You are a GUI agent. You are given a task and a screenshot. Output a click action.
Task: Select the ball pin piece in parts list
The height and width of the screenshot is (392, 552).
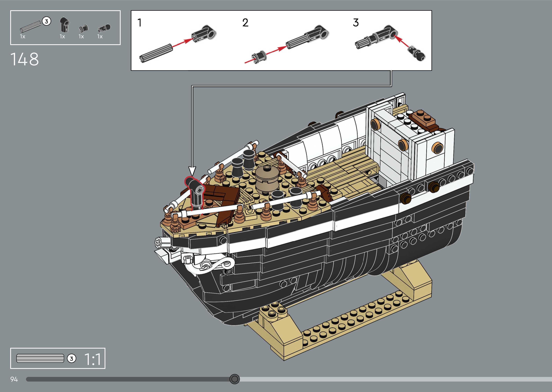coord(104,28)
